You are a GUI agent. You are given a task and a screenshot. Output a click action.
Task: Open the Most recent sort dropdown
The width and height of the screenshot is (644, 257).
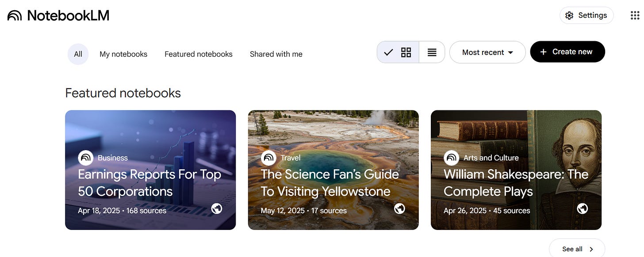[x=487, y=52]
